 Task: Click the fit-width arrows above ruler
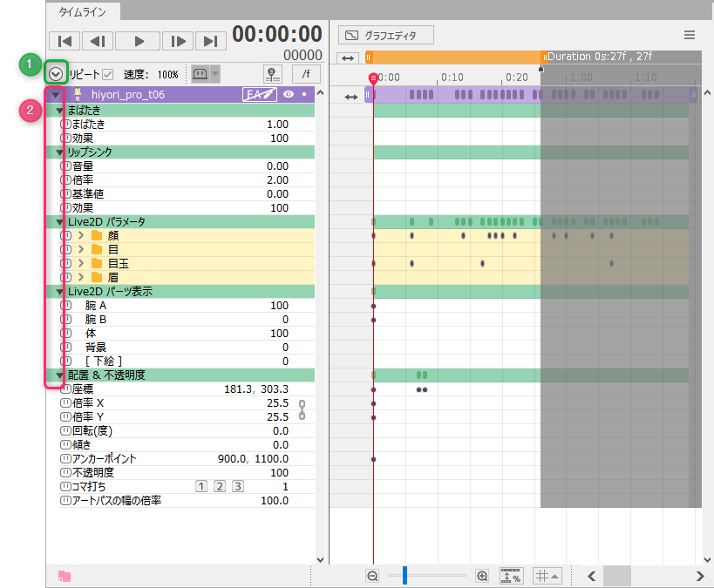tap(348, 58)
